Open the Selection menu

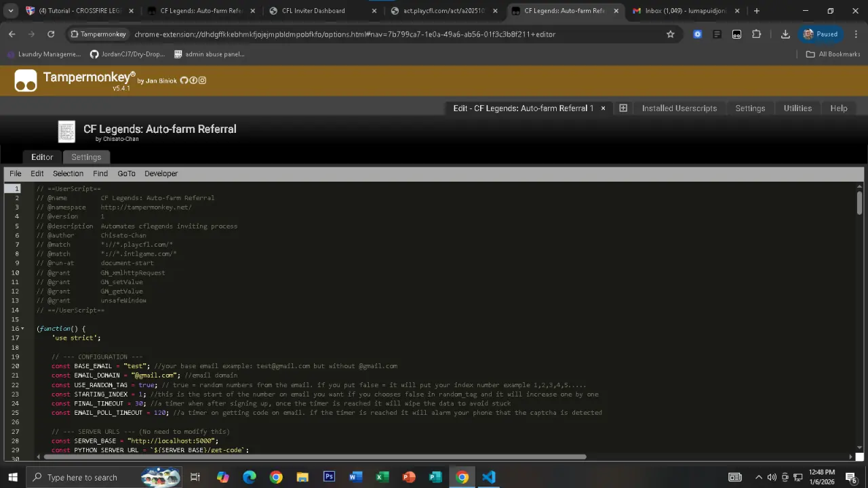[68, 174]
